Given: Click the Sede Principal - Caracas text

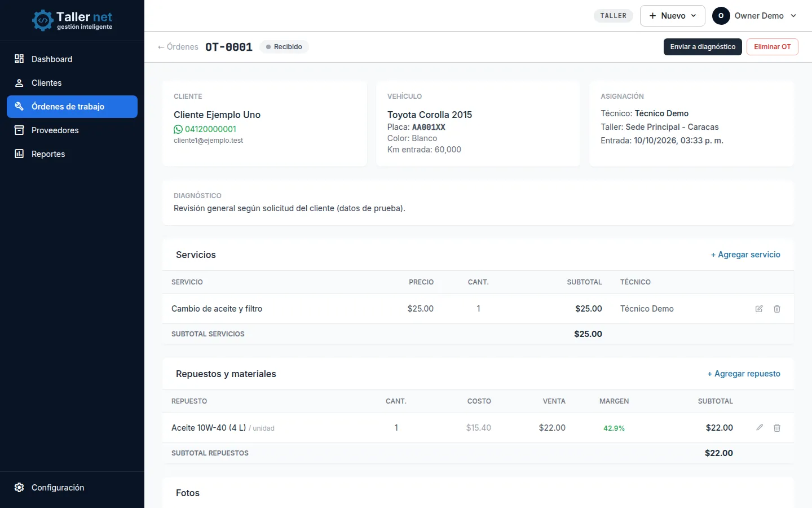Looking at the screenshot, I should tap(672, 127).
